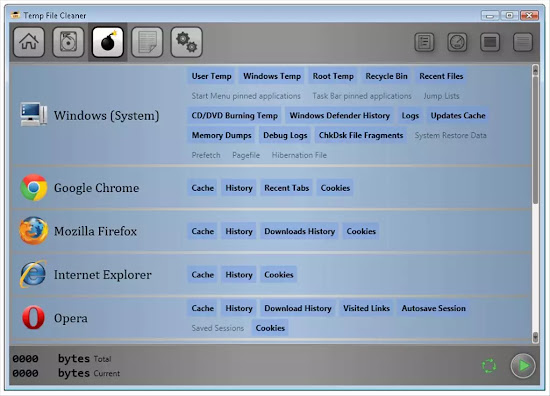Click the vertical scrollbar down arrow

535,337
